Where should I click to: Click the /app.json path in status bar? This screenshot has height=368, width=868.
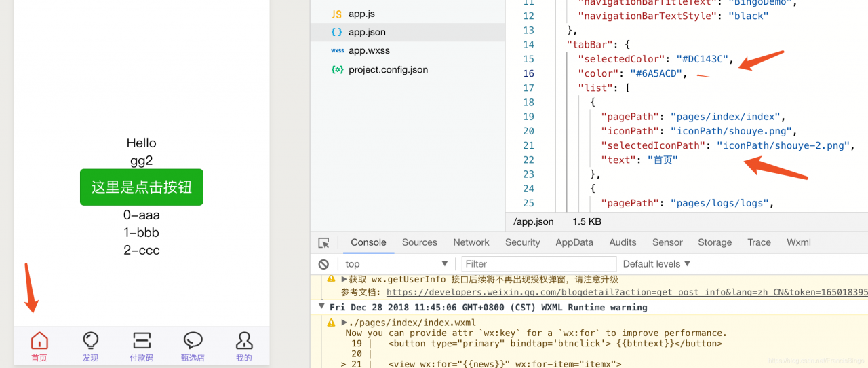[534, 221]
